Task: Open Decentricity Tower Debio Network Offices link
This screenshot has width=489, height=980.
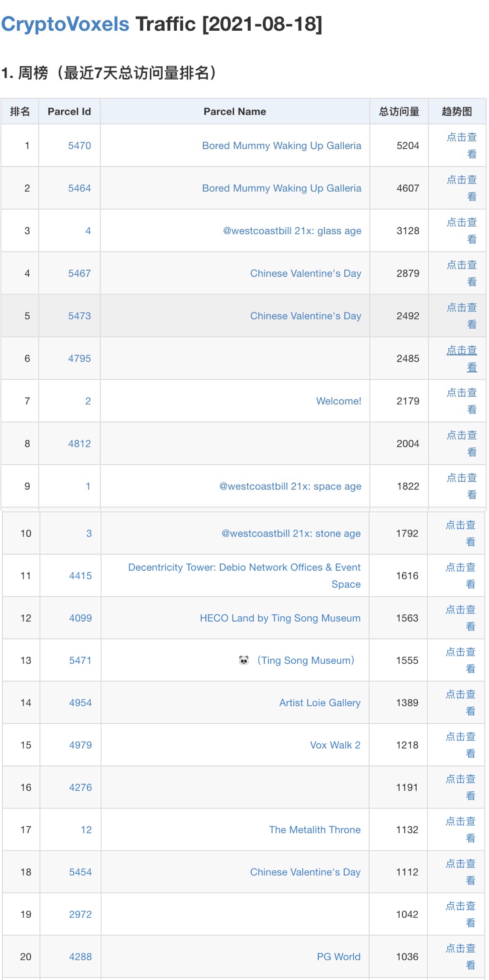Action: click(x=244, y=576)
